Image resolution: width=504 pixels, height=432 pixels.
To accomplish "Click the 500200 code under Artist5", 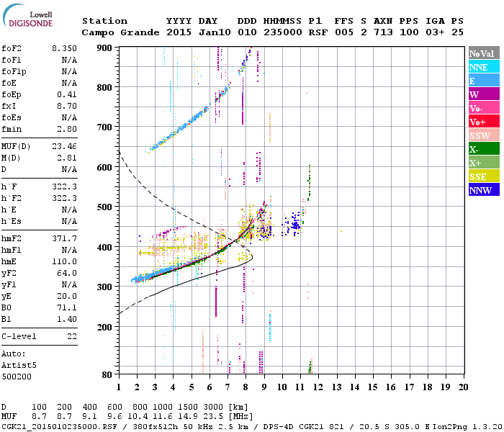I will coord(17,377).
